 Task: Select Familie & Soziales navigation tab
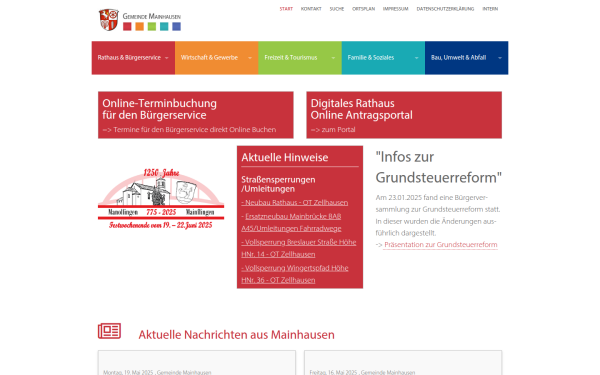click(383, 58)
